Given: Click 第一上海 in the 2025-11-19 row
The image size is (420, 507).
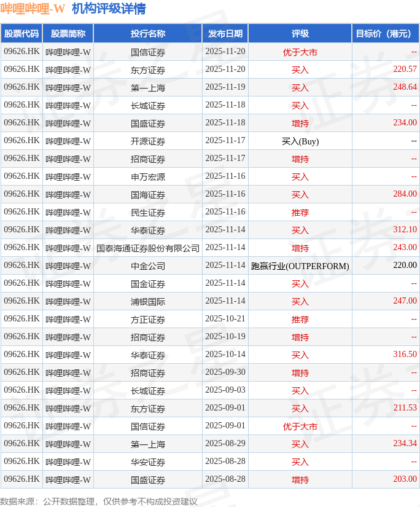Looking at the screenshot, I should [148, 88].
